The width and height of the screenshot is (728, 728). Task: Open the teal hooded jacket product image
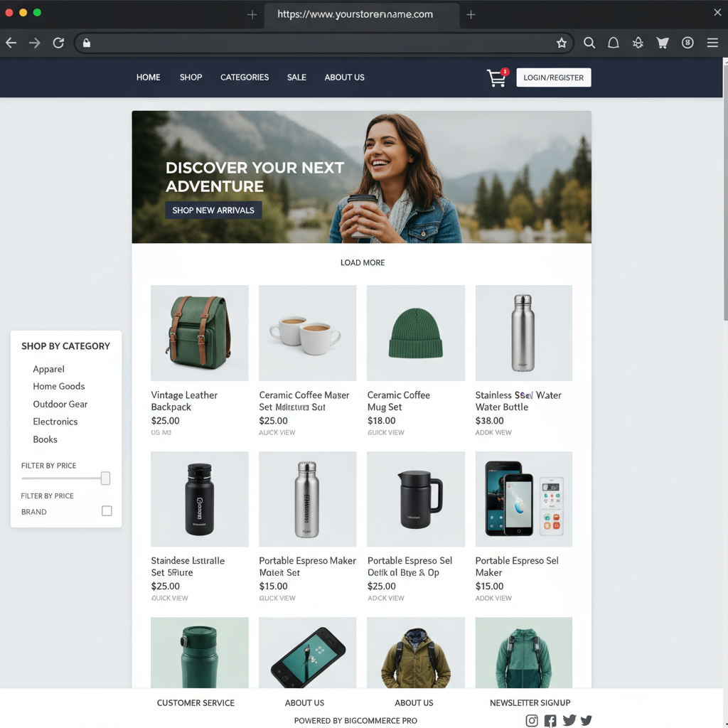click(524, 653)
